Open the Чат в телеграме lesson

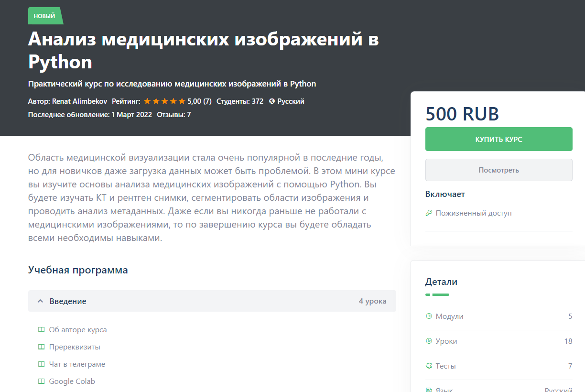[77, 364]
